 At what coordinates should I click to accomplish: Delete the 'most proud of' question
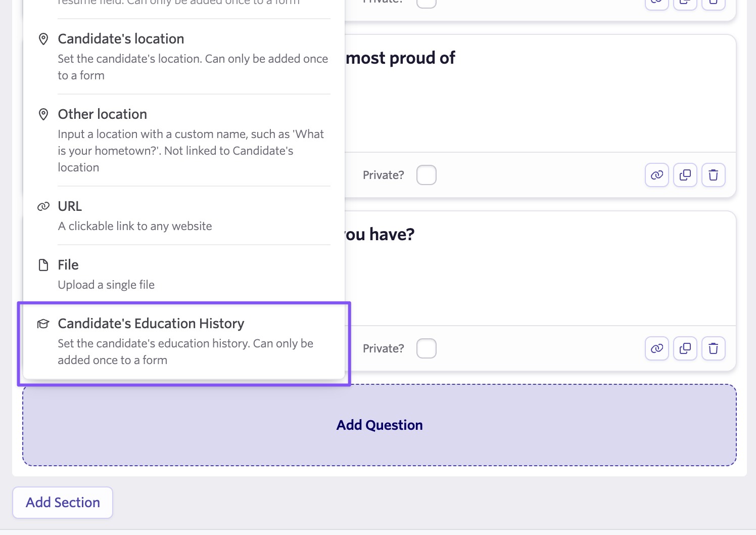click(713, 175)
